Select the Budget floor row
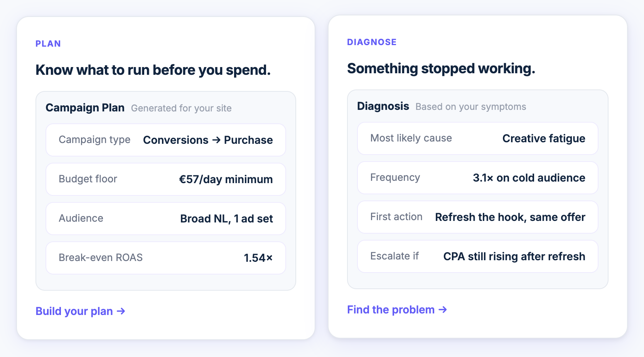The width and height of the screenshot is (644, 357). coord(165,179)
